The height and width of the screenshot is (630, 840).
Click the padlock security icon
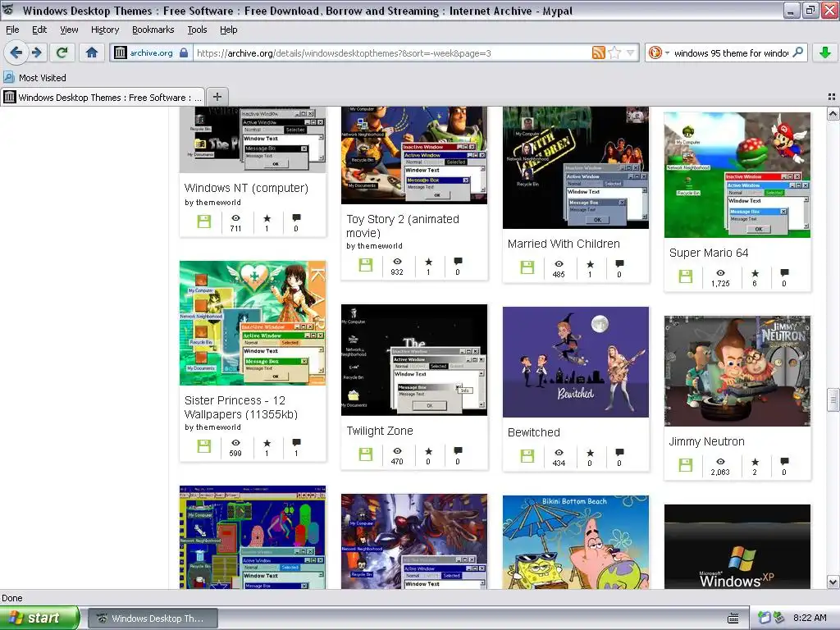[184, 52]
